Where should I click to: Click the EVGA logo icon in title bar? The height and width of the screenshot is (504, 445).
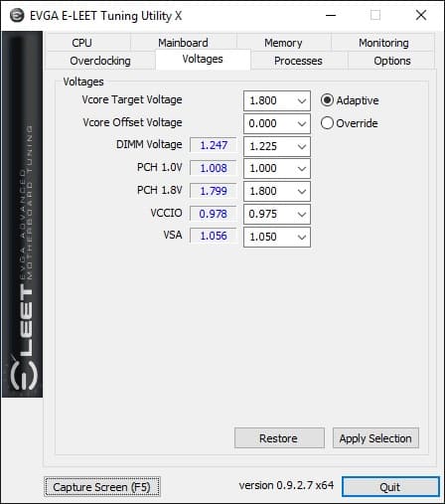[17, 15]
